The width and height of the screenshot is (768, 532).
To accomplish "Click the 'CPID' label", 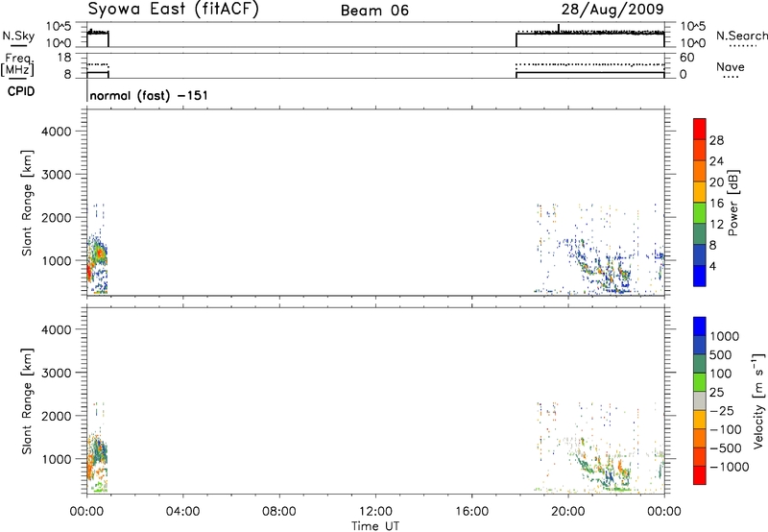I will tap(21, 91).
